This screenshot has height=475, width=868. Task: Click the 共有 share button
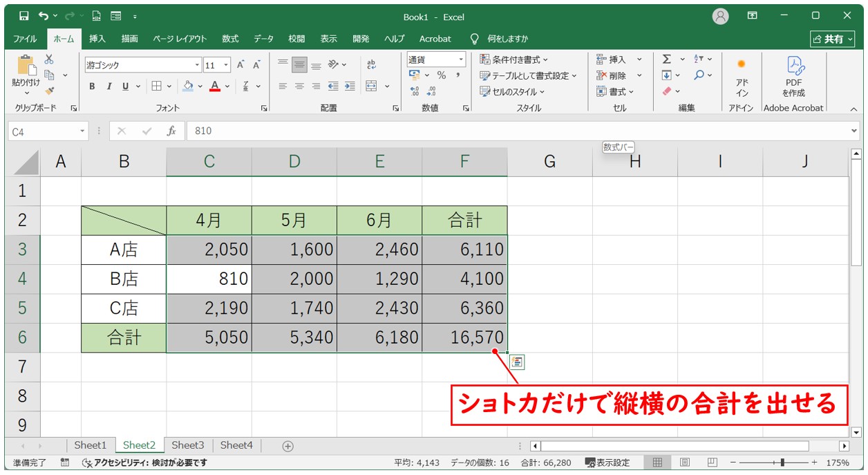pyautogui.click(x=832, y=39)
